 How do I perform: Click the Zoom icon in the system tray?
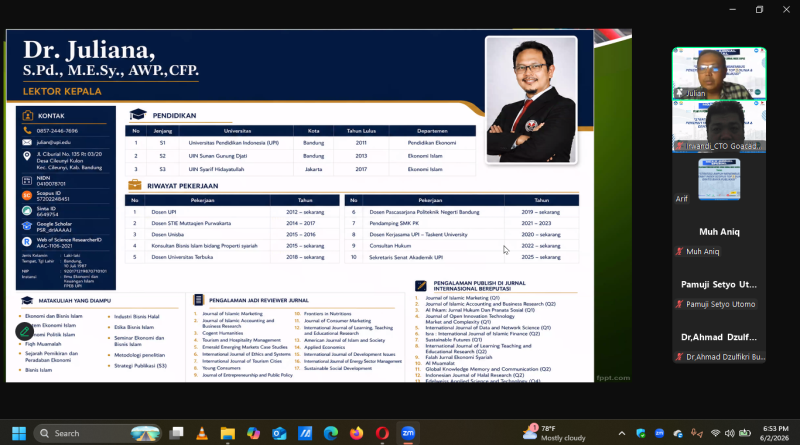click(x=659, y=433)
